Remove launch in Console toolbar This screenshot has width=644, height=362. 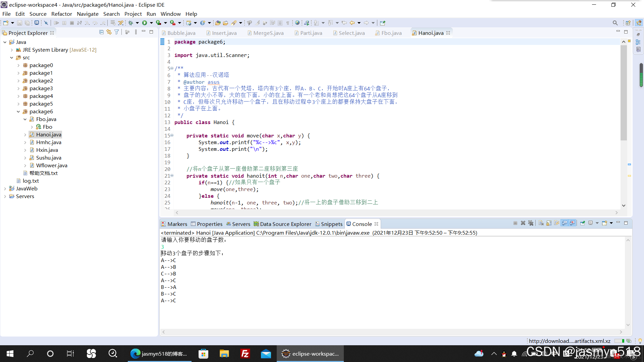[523, 223]
